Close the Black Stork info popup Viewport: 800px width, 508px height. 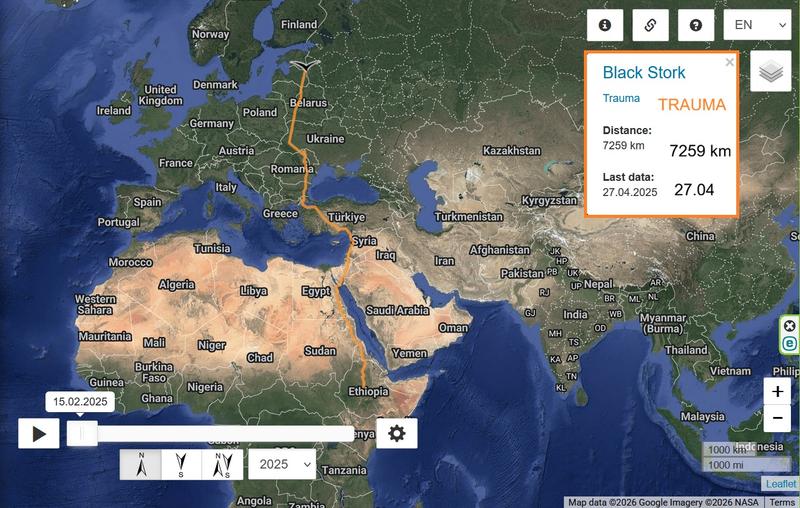[x=730, y=62]
